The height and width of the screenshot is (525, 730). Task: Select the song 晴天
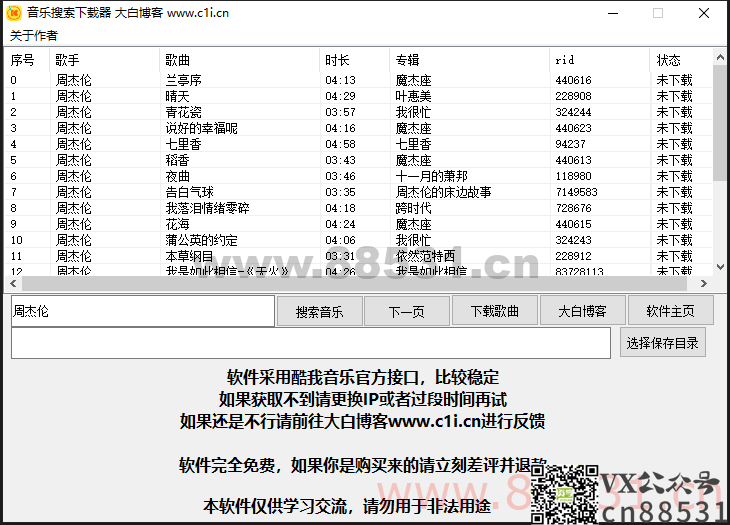point(177,96)
